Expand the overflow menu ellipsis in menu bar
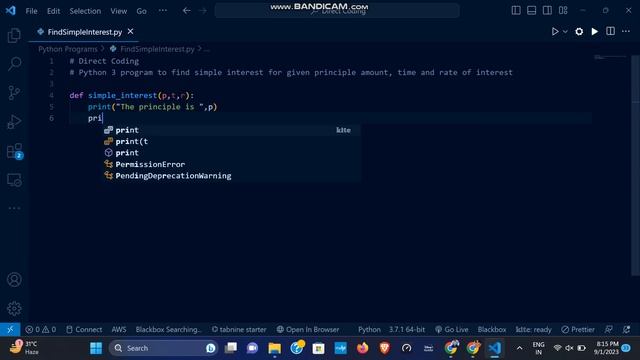The width and height of the screenshot is (640, 360). [x=162, y=11]
